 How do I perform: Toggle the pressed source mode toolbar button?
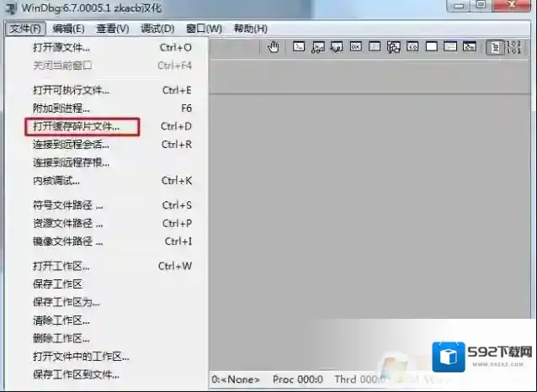point(495,47)
